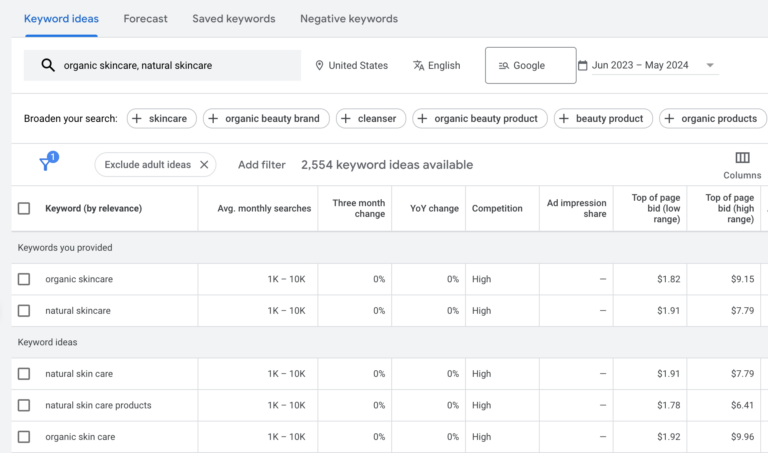This screenshot has width=768, height=453.
Task: Click the $1.82 low bid value
Action: 669,279
